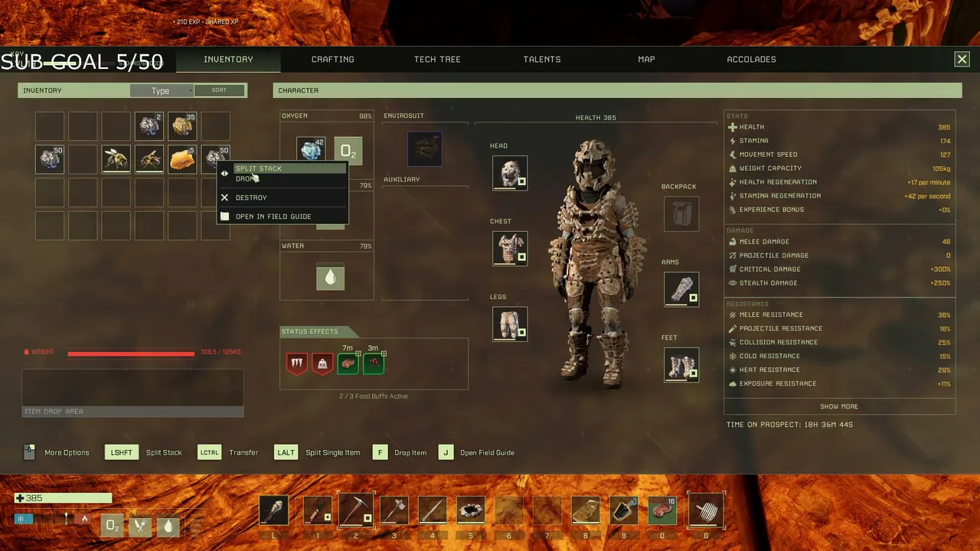The height and width of the screenshot is (551, 980).
Task: Click the Sort button
Action: click(x=219, y=90)
